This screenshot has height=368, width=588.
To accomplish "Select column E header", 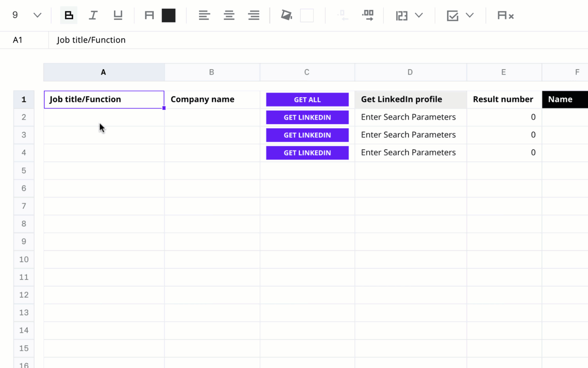I will (x=504, y=72).
